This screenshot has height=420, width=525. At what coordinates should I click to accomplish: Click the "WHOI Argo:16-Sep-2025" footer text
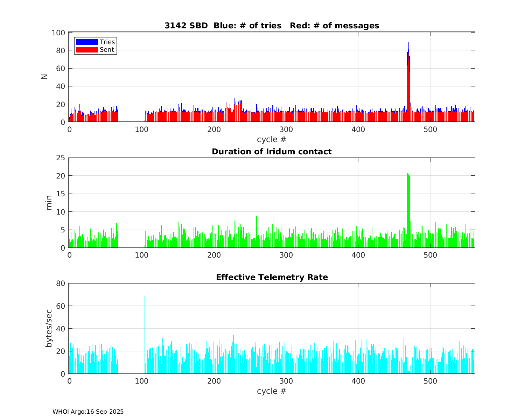point(88,412)
